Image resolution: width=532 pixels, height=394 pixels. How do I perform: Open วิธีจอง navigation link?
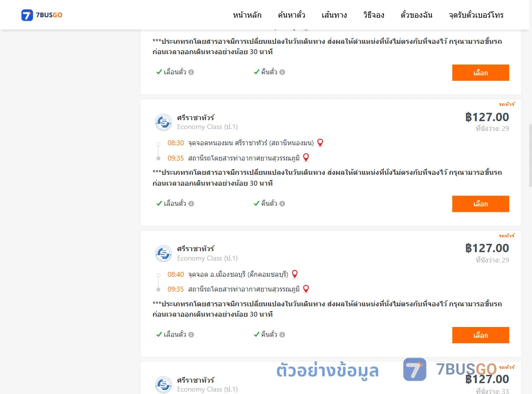coord(373,15)
